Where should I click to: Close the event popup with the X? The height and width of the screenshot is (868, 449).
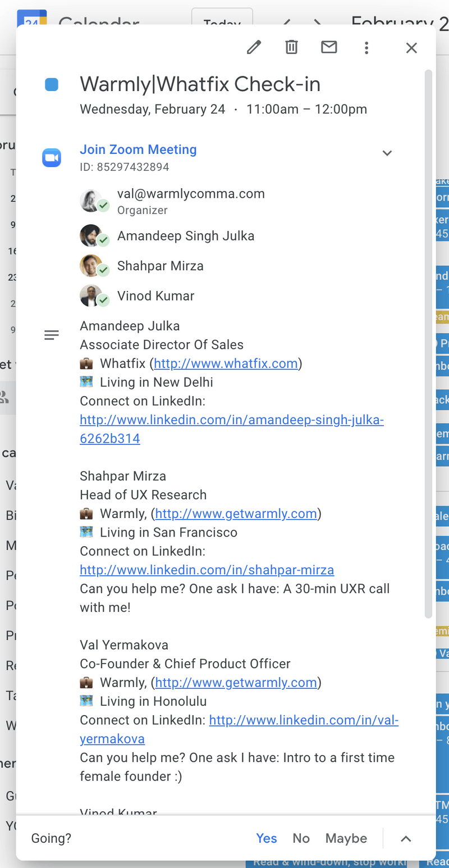pos(411,48)
